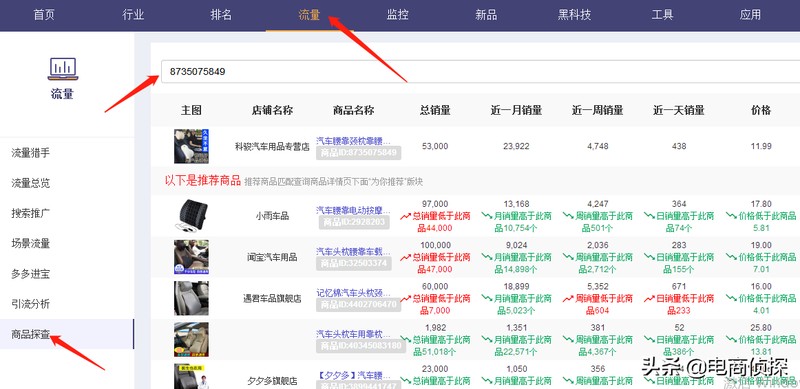
Task: Open the 排名 navigation tab
Action: (x=221, y=15)
